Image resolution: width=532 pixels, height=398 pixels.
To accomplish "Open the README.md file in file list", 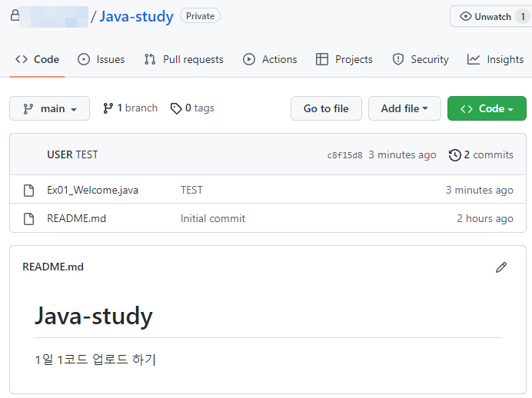I will (x=77, y=218).
